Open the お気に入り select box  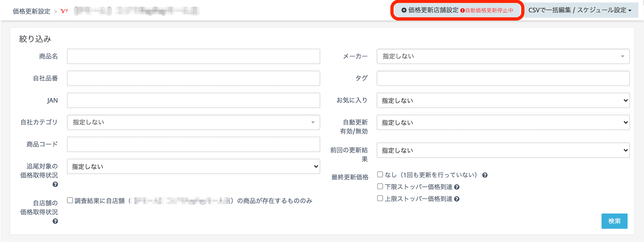click(x=503, y=101)
